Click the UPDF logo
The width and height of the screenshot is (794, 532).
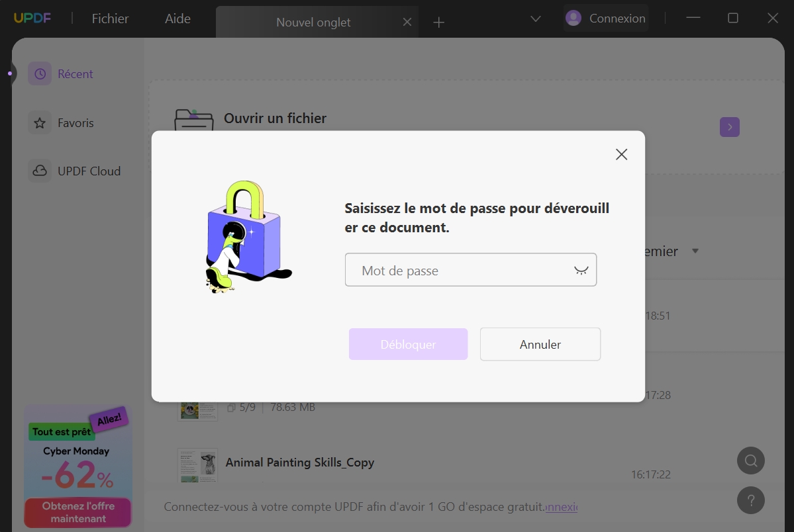pyautogui.click(x=32, y=18)
